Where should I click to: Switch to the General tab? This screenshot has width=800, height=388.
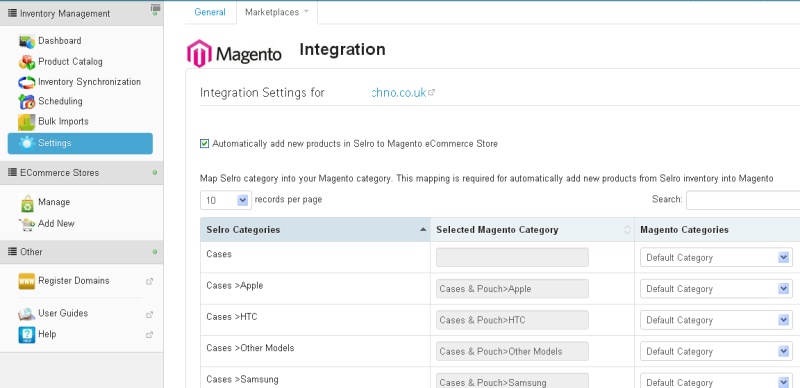[210, 12]
